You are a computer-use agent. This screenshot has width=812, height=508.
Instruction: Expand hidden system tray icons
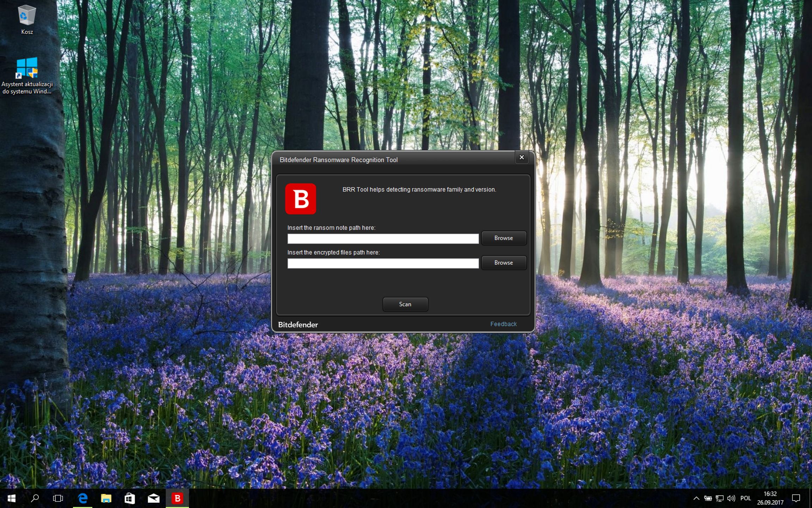[696, 498]
